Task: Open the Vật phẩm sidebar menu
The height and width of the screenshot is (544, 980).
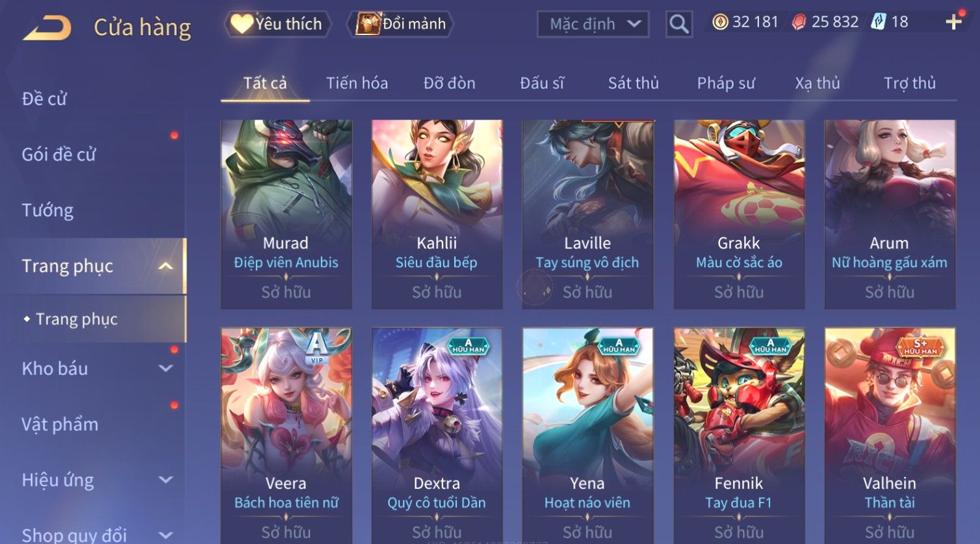Action: pos(60,424)
